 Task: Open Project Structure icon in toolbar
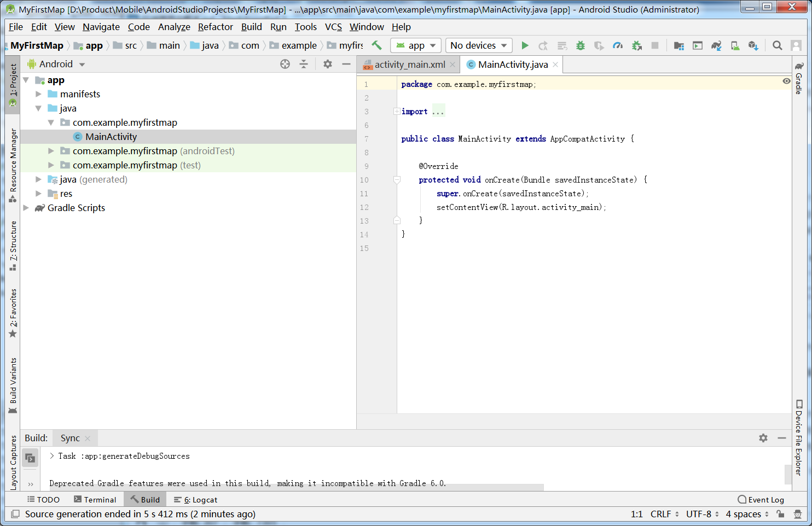tap(679, 45)
